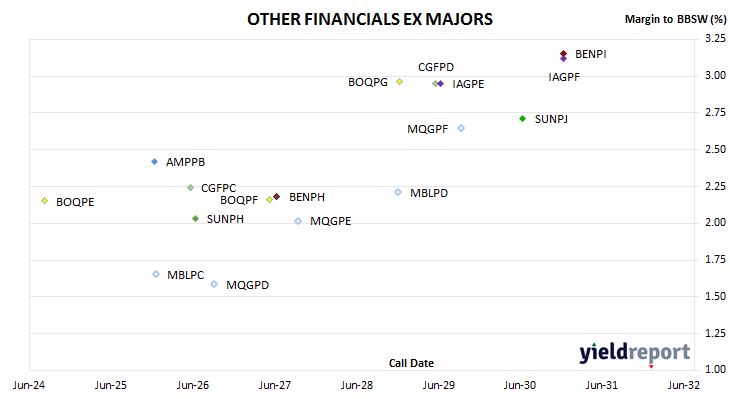Click the chart title Other Financials Ex Majors
The height and width of the screenshot is (399, 730).
370,19
